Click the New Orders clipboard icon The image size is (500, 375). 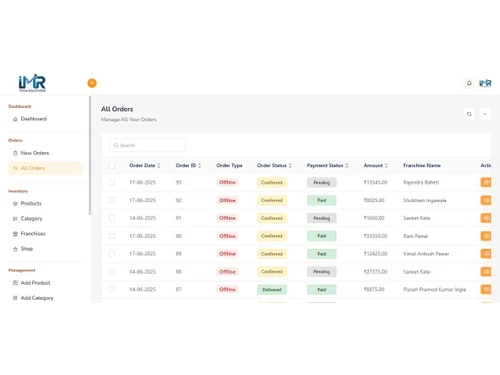point(15,153)
